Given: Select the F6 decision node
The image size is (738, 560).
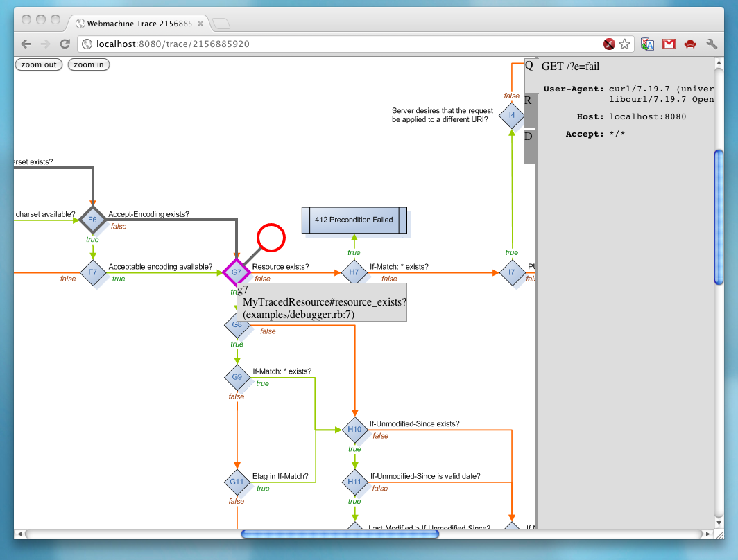Looking at the screenshot, I should pyautogui.click(x=93, y=220).
